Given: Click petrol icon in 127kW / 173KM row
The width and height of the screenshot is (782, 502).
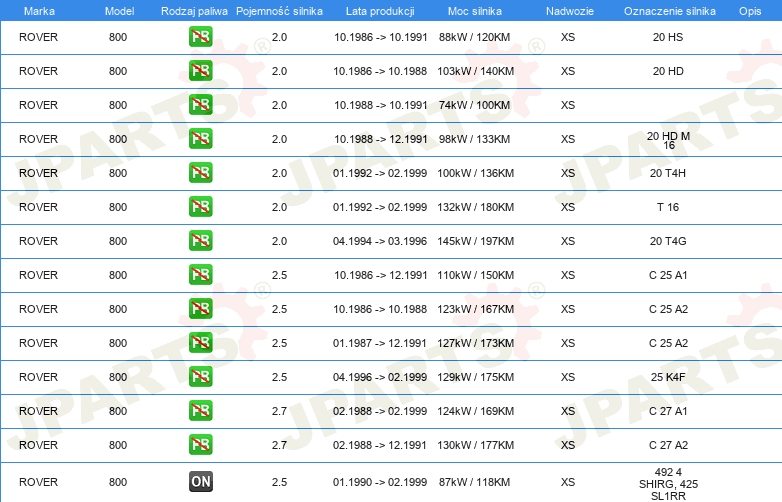Looking at the screenshot, I should coord(200,342).
